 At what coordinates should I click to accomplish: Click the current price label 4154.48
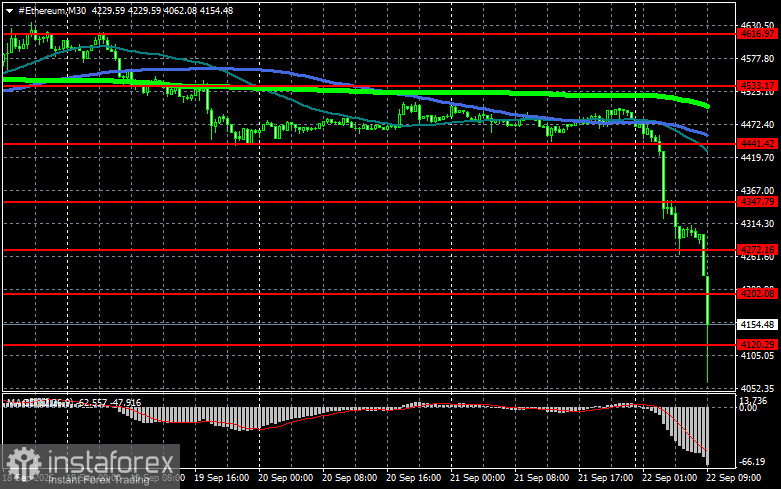coord(757,325)
